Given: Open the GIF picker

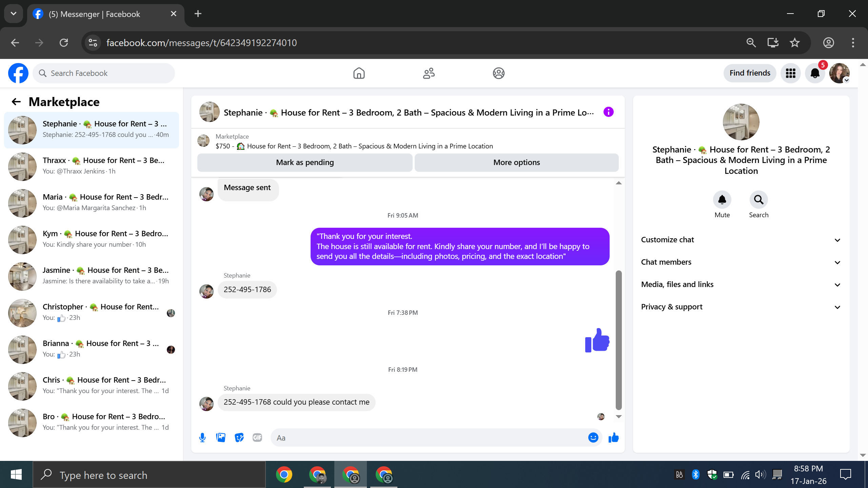Looking at the screenshot, I should click(257, 438).
